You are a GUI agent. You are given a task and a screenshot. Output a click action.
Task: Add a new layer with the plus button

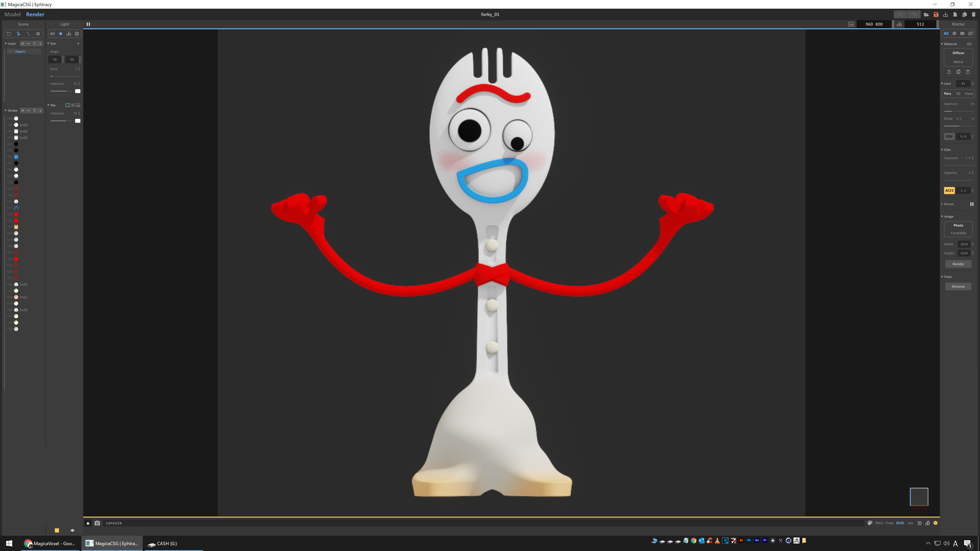[22, 43]
